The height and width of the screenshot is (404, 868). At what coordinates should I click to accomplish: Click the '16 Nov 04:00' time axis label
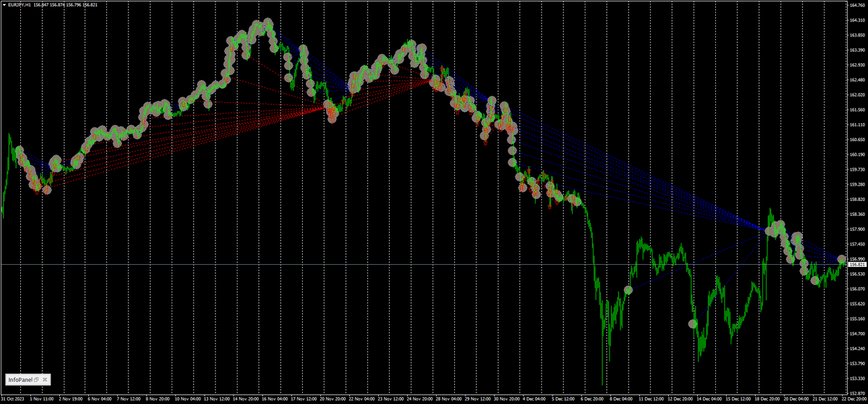tap(275, 399)
